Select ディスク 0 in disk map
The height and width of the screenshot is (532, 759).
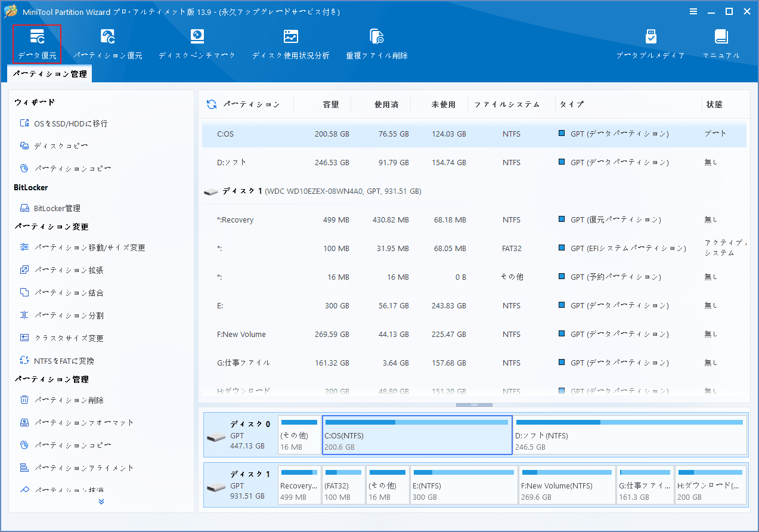tap(240, 434)
